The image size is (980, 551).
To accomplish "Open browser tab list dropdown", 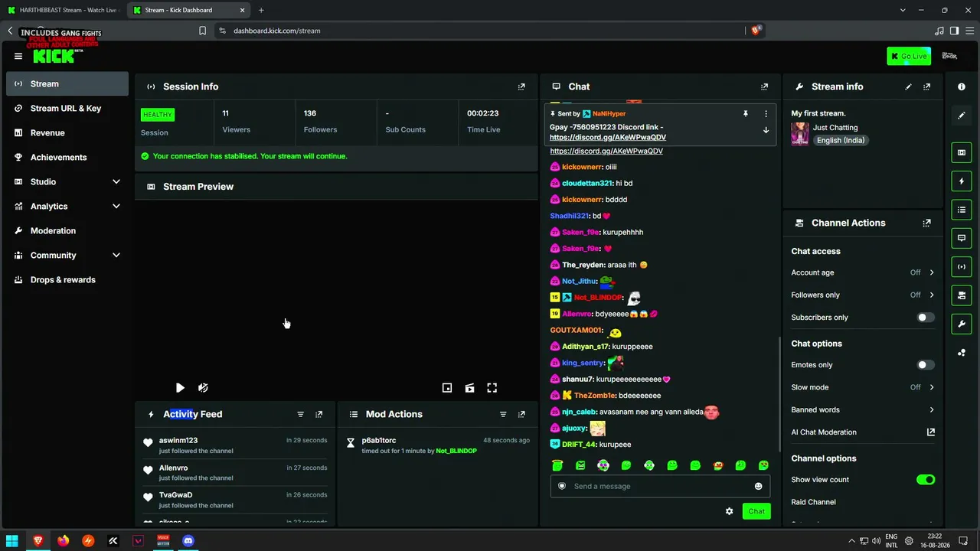I will tap(903, 10).
